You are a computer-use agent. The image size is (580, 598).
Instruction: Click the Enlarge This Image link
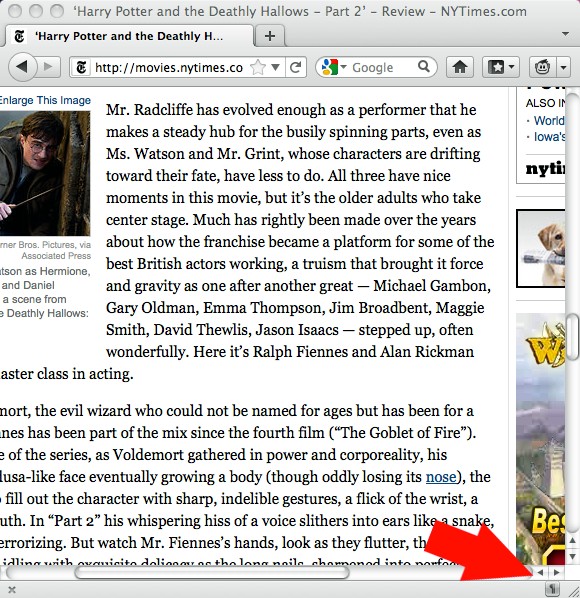click(45, 100)
